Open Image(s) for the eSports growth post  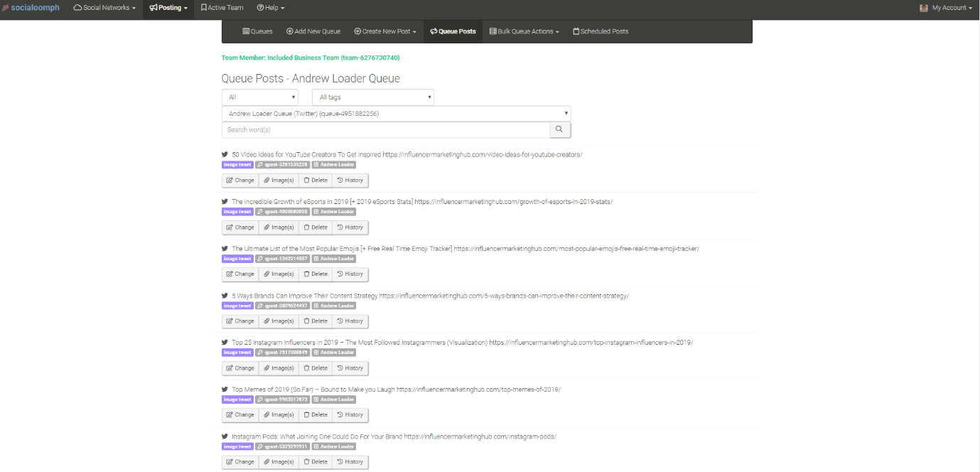[279, 227]
